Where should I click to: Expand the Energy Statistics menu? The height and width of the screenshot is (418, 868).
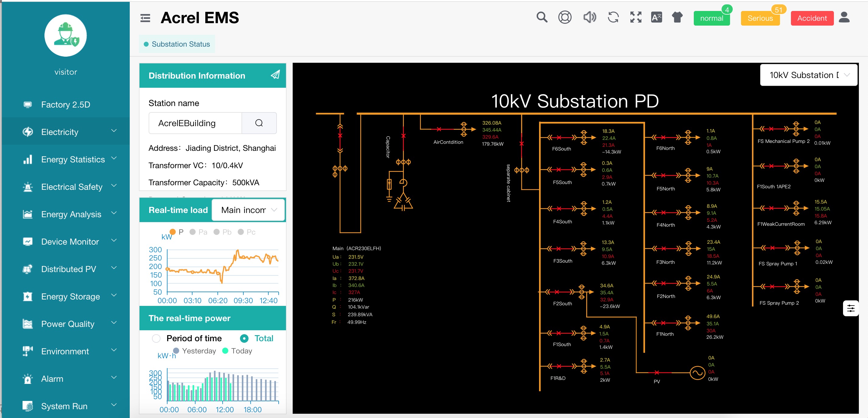click(x=73, y=159)
